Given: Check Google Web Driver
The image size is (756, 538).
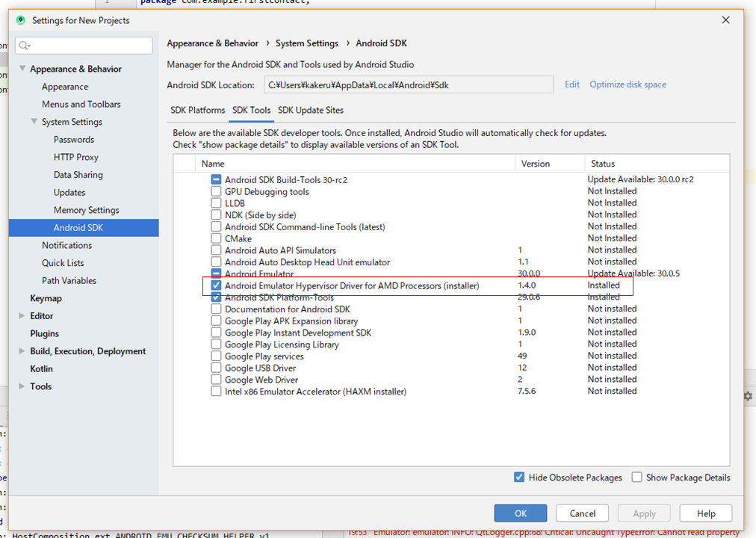Looking at the screenshot, I should pyautogui.click(x=216, y=380).
